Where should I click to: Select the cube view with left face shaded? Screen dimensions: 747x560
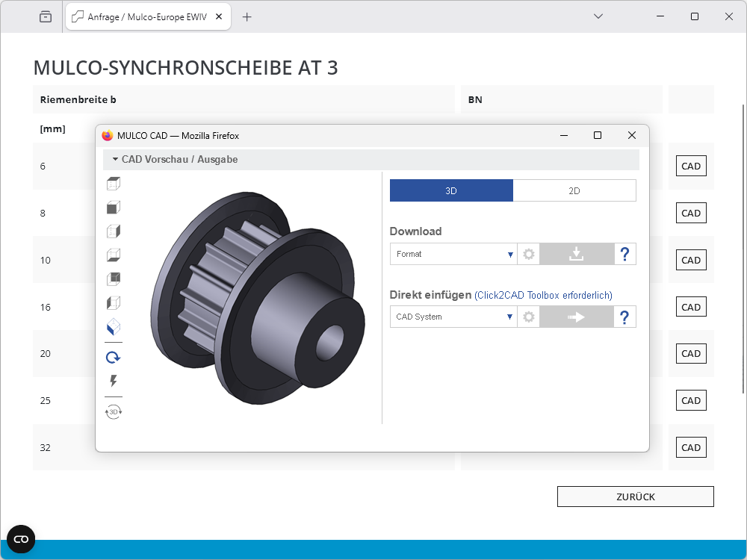coord(114,303)
